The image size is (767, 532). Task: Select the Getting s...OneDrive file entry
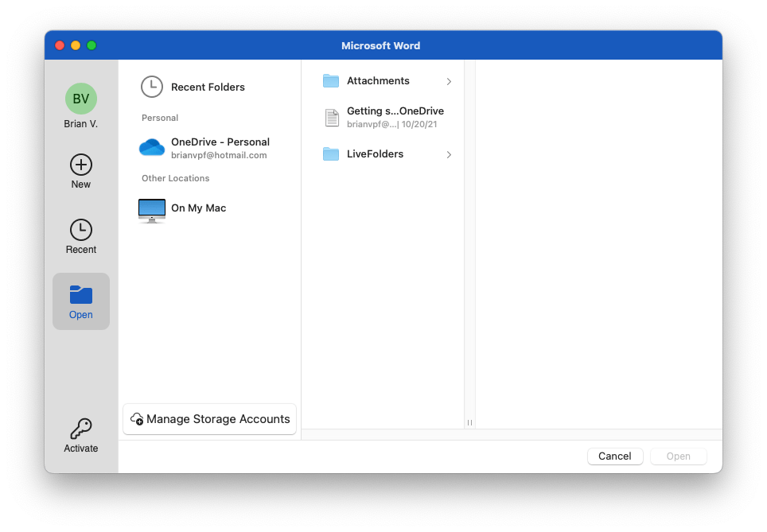point(395,117)
